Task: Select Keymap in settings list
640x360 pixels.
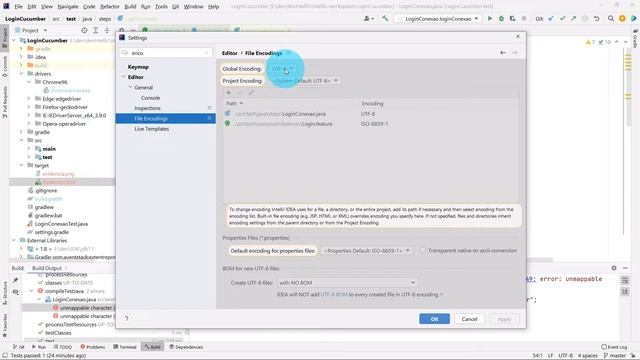Action: point(138,67)
